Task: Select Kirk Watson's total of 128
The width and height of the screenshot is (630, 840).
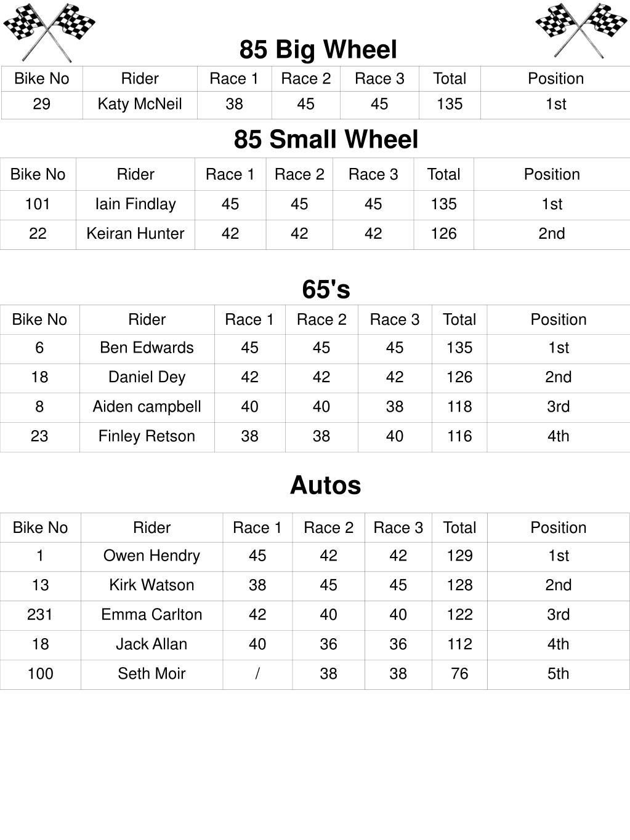Action: pyautogui.click(x=459, y=586)
